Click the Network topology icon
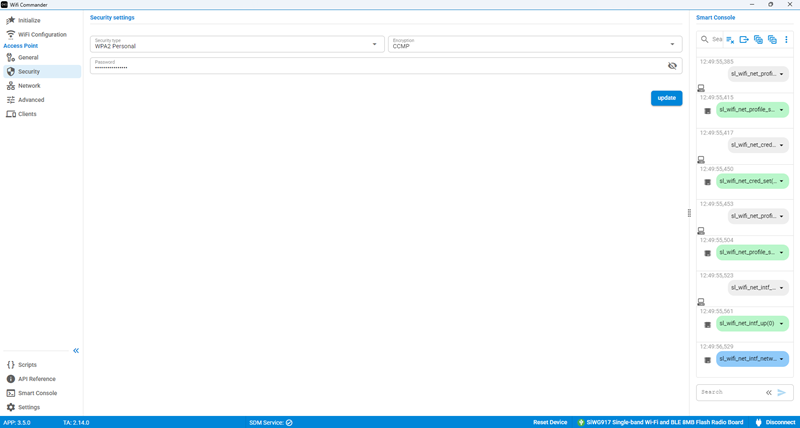 click(x=10, y=86)
